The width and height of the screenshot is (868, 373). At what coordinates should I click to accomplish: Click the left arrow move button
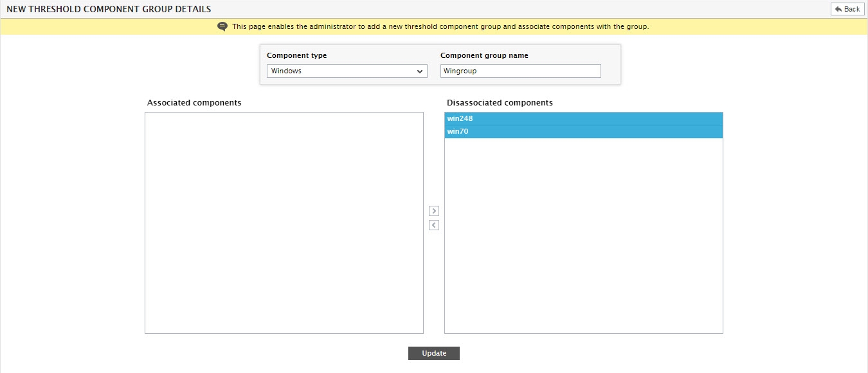434,225
